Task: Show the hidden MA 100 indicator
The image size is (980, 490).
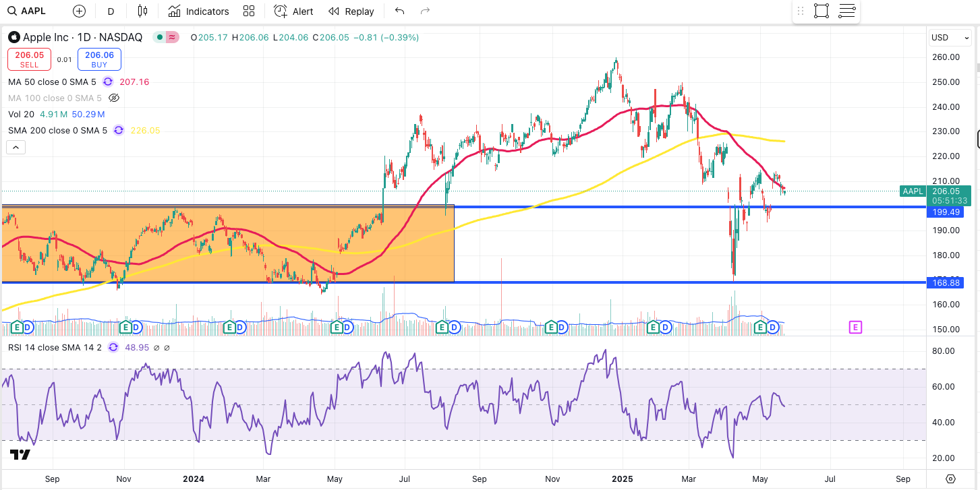Action: click(114, 98)
